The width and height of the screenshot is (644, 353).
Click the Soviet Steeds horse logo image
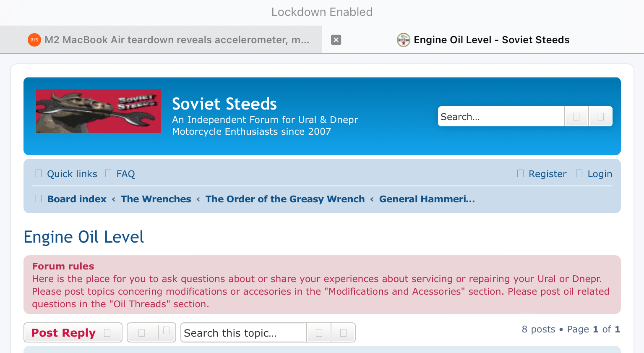pyautogui.click(x=99, y=111)
